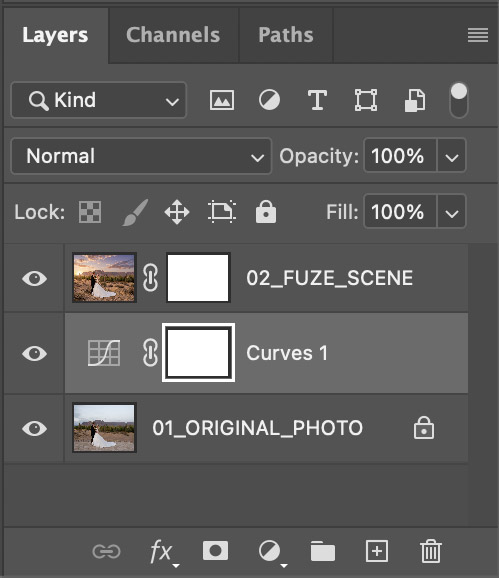This screenshot has height=578, width=499.
Task: Select the 01_ORIGINAL_PHOTO thumbnail
Action: [104, 428]
